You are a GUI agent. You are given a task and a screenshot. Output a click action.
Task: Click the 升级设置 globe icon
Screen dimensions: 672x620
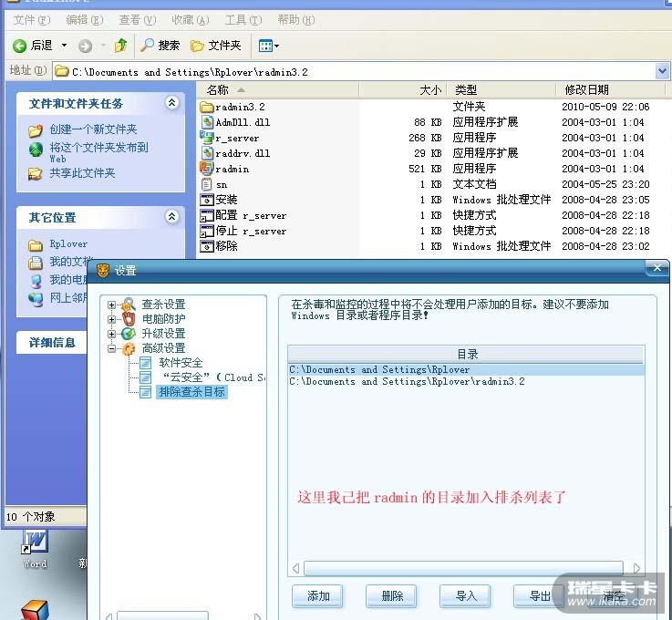129,334
